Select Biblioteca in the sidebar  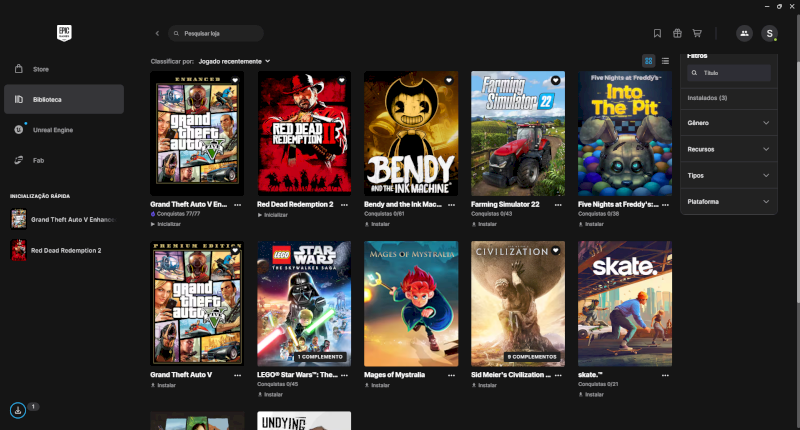tap(64, 99)
